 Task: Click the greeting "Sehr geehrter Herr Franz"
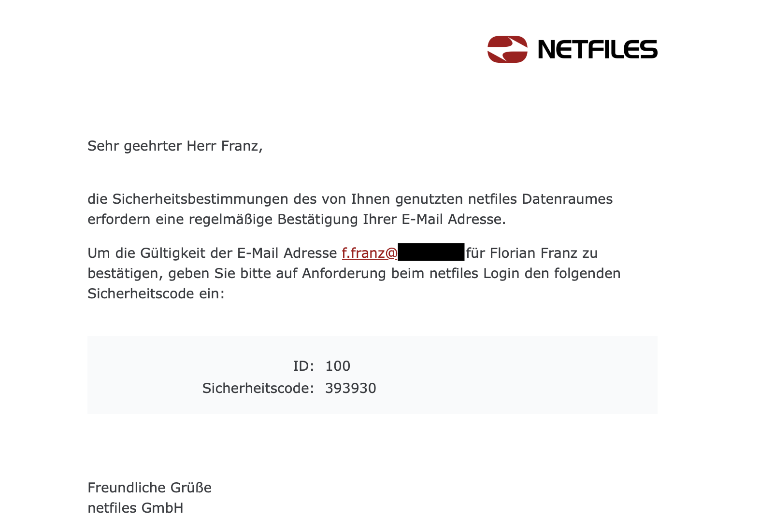174,146
